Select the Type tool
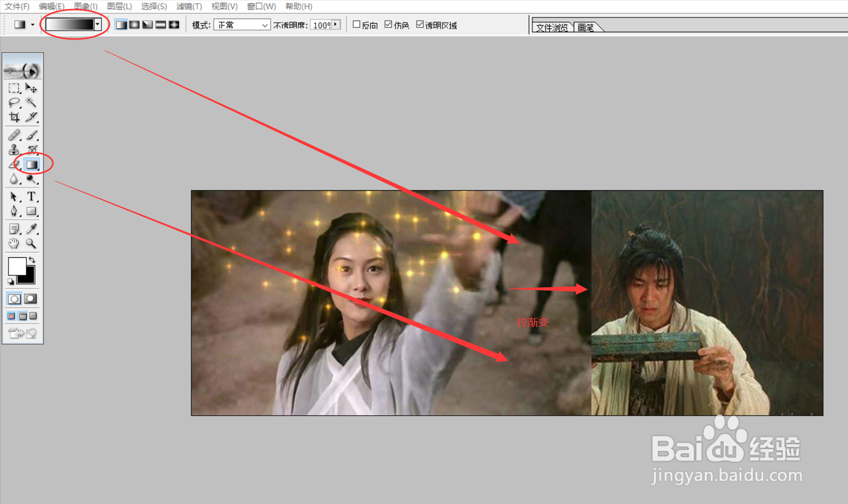Image resolution: width=848 pixels, height=504 pixels. coord(31,197)
